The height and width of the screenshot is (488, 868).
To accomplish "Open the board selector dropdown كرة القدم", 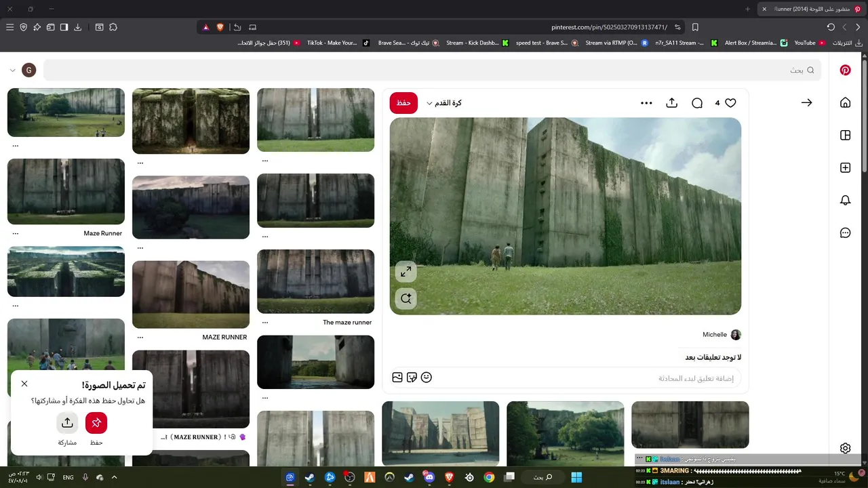I will coord(444,103).
